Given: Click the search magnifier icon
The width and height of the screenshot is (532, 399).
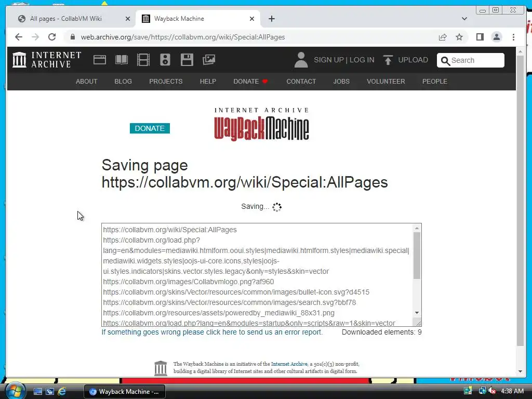Looking at the screenshot, I should (445, 61).
